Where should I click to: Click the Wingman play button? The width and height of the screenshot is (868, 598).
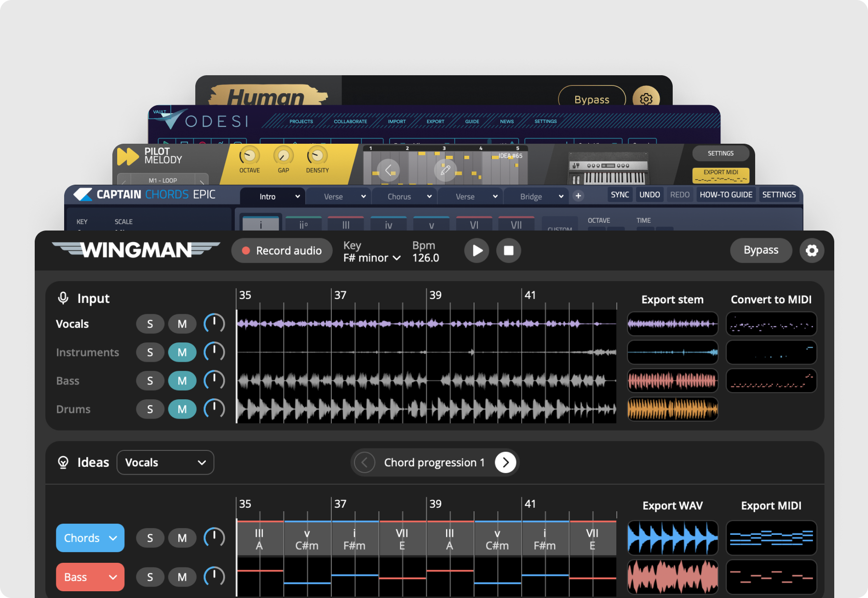point(477,250)
